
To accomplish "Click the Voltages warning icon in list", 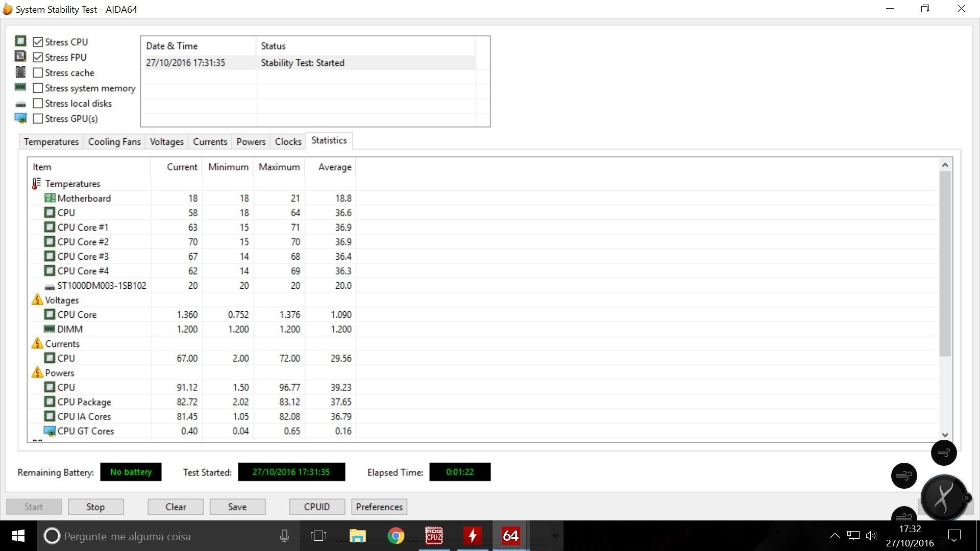I will [37, 300].
